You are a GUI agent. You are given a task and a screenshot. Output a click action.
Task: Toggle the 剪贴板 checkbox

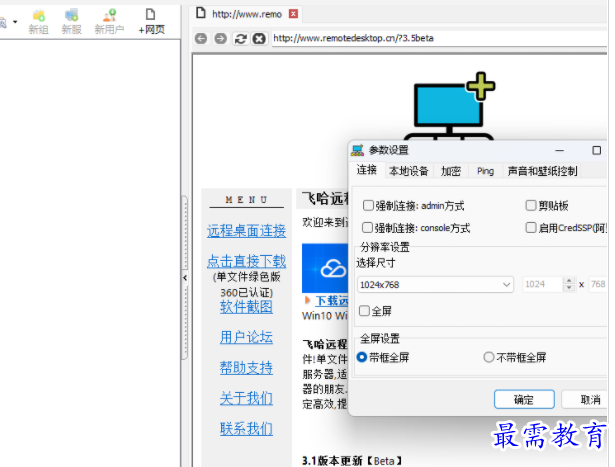tap(531, 205)
